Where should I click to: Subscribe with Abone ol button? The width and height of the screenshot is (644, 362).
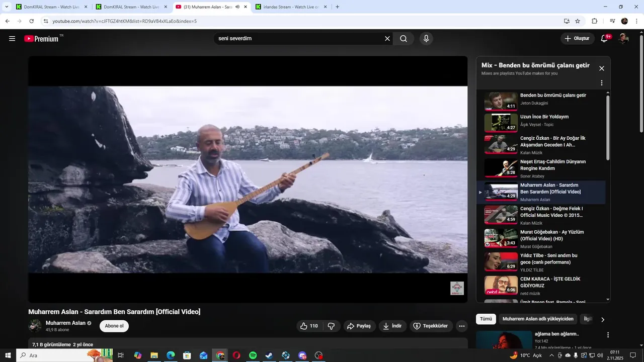114,326
